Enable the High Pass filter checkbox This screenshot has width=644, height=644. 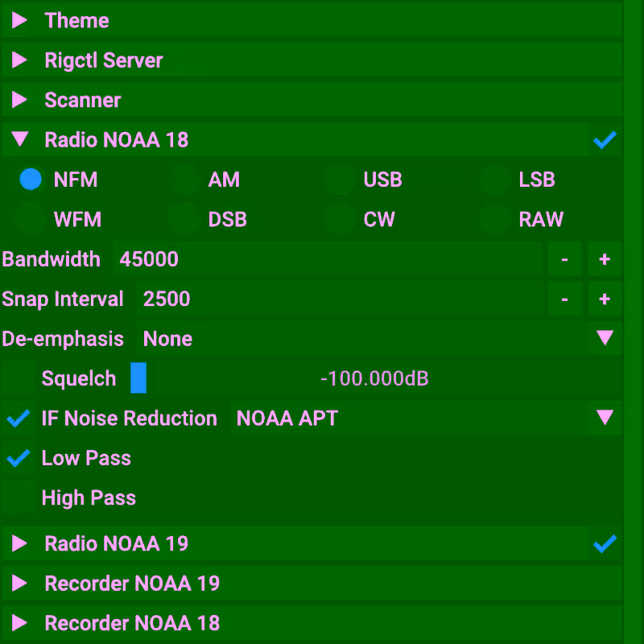click(18, 497)
